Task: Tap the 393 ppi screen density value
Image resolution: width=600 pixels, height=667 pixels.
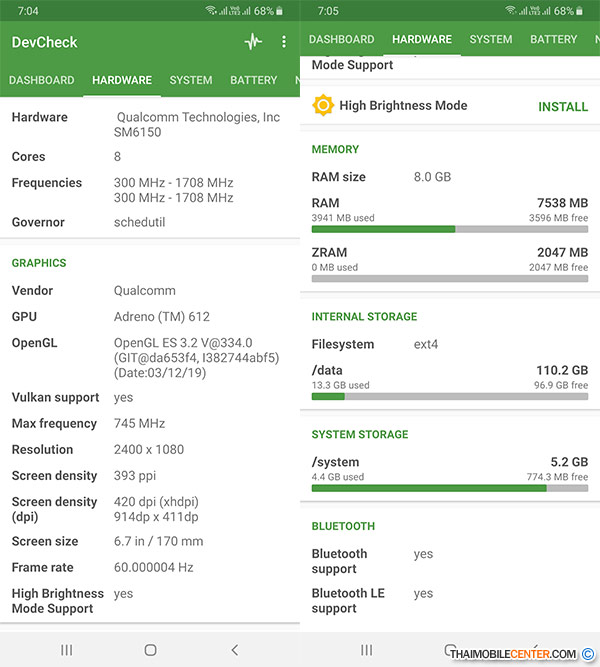Action: [x=135, y=476]
